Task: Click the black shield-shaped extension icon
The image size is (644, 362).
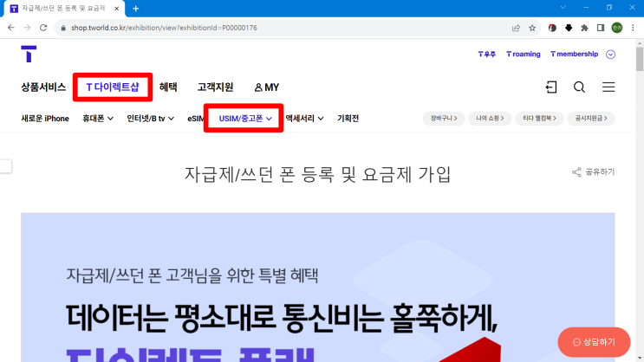Action: point(569,28)
